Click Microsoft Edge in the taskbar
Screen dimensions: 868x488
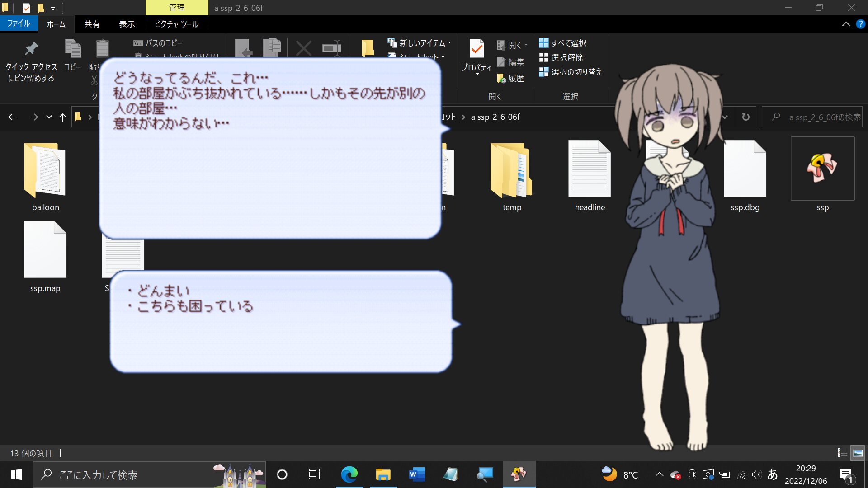click(349, 474)
